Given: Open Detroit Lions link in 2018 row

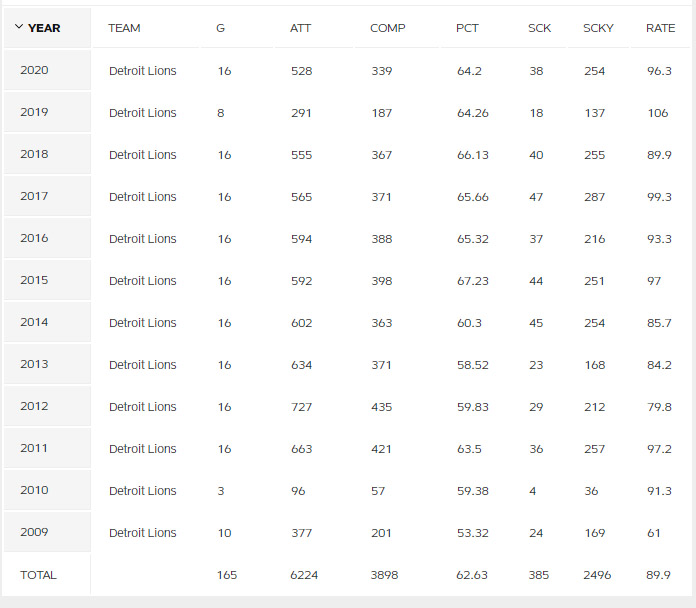Looking at the screenshot, I should click(x=142, y=155).
